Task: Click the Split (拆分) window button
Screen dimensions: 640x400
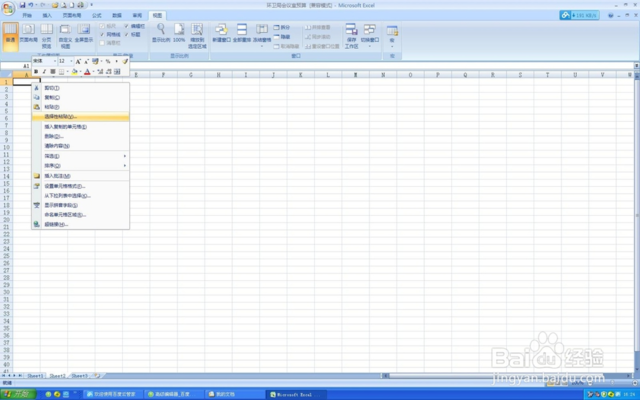Action: 282,27
